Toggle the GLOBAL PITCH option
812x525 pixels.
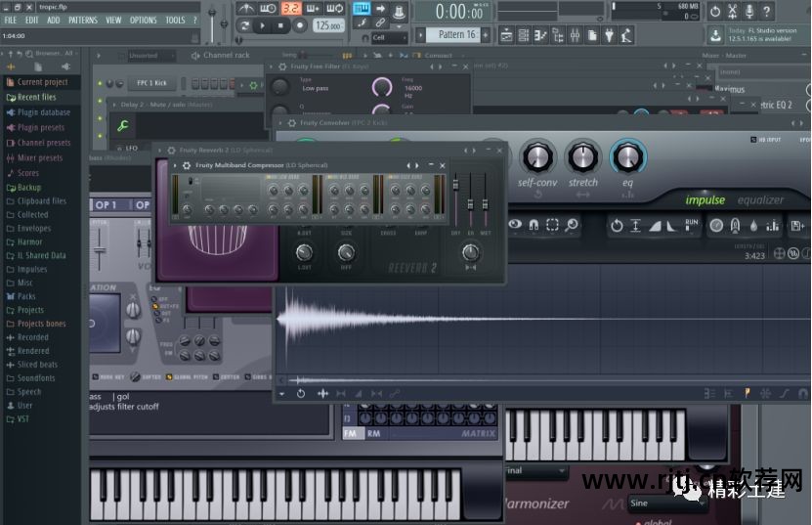pos(170,376)
